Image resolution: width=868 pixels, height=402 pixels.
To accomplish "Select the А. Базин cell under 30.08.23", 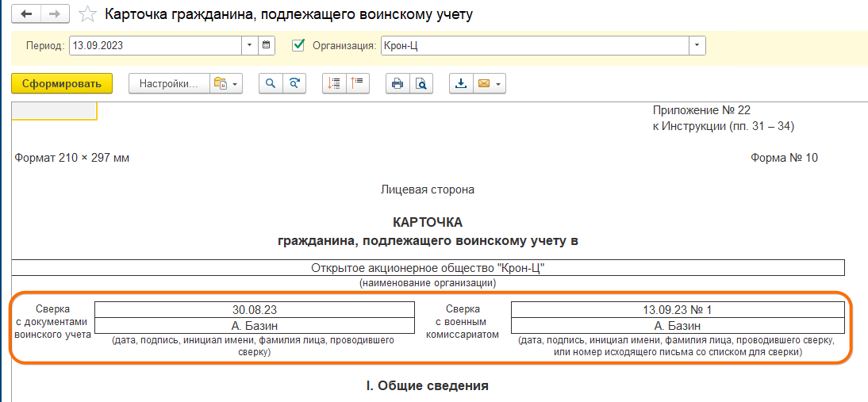I will click(x=255, y=325).
